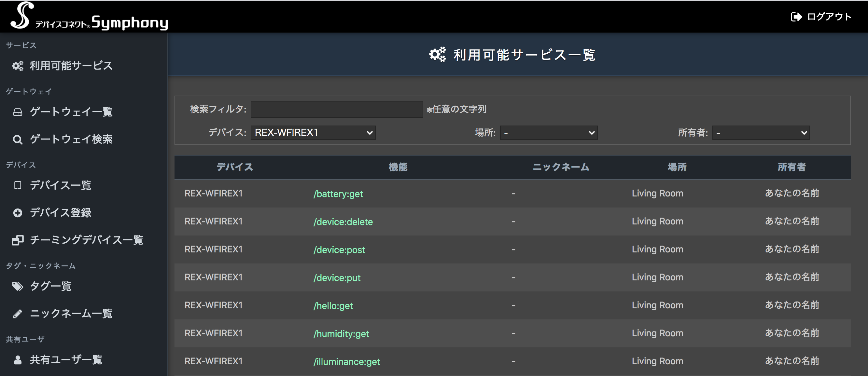The width and height of the screenshot is (868, 376).
Task: Click REX-WFIREX1 in the /battery:get row
Action: point(214,193)
